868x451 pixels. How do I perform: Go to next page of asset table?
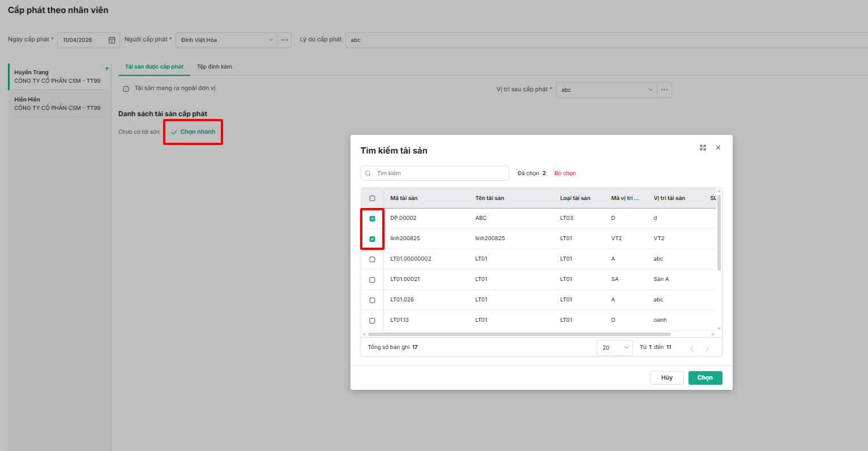coord(707,348)
